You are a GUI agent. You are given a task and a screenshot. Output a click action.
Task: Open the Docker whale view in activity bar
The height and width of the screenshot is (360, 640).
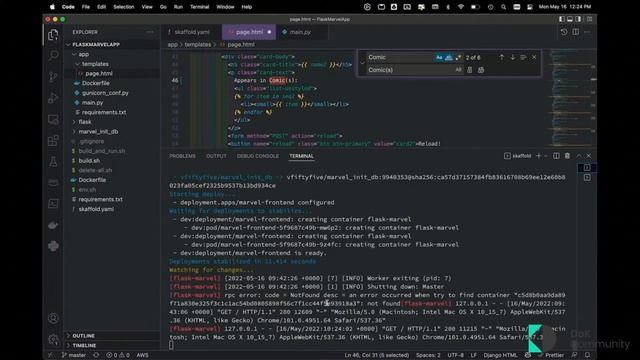pyautogui.click(x=53, y=225)
